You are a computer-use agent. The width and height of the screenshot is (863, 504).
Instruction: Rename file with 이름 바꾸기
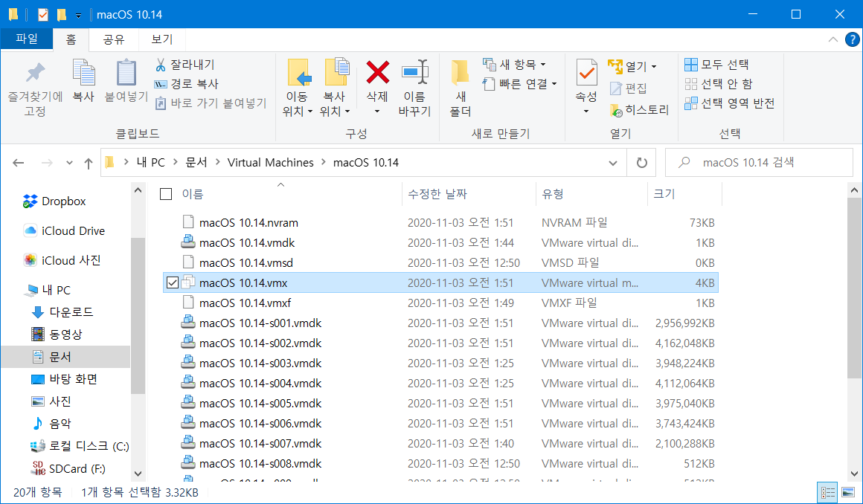(x=414, y=88)
